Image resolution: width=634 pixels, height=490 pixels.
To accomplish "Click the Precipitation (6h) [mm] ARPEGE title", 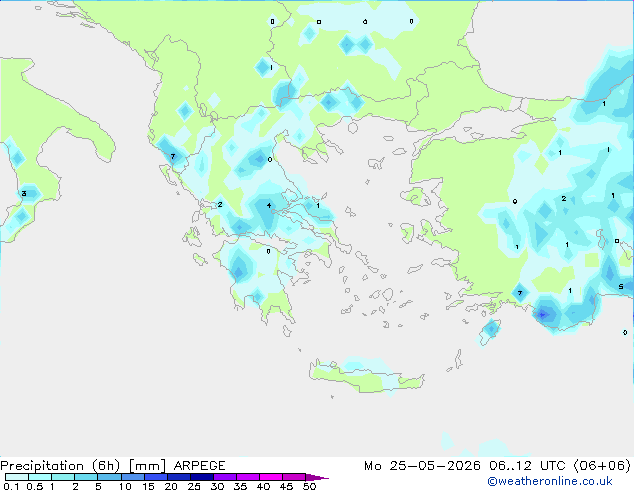I will (x=113, y=466).
